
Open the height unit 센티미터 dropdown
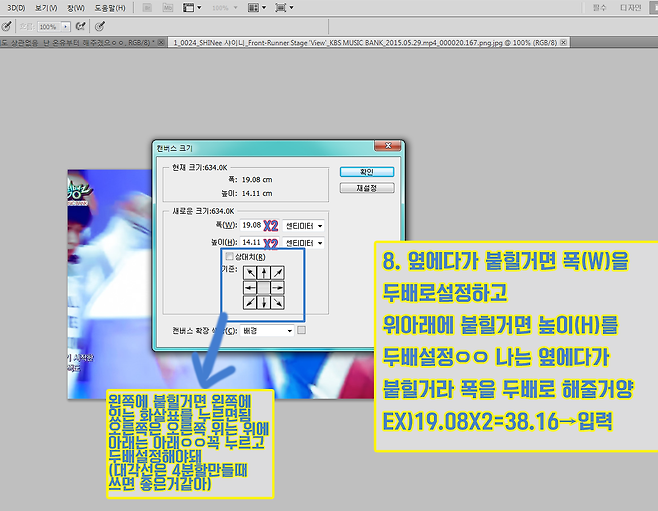point(303,242)
